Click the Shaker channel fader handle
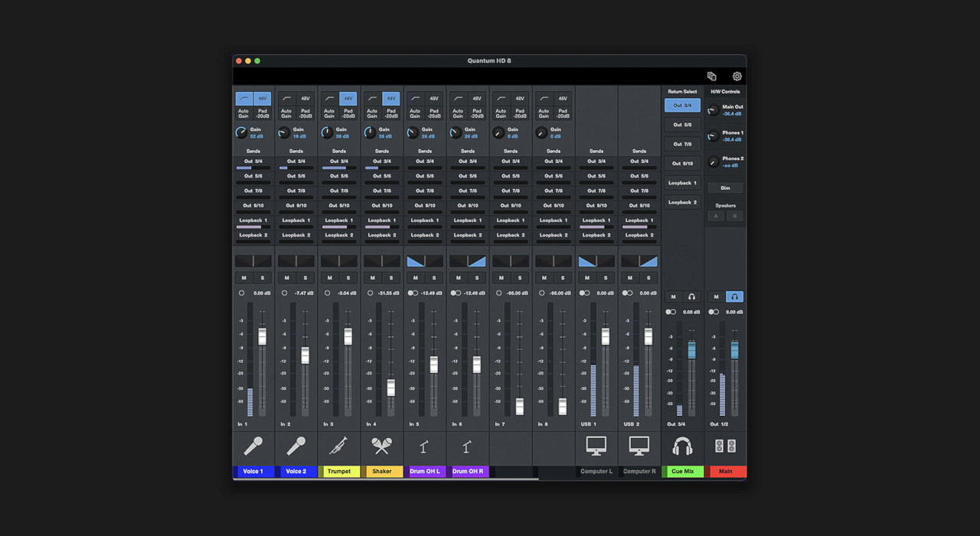This screenshot has height=536, width=980. click(390, 387)
